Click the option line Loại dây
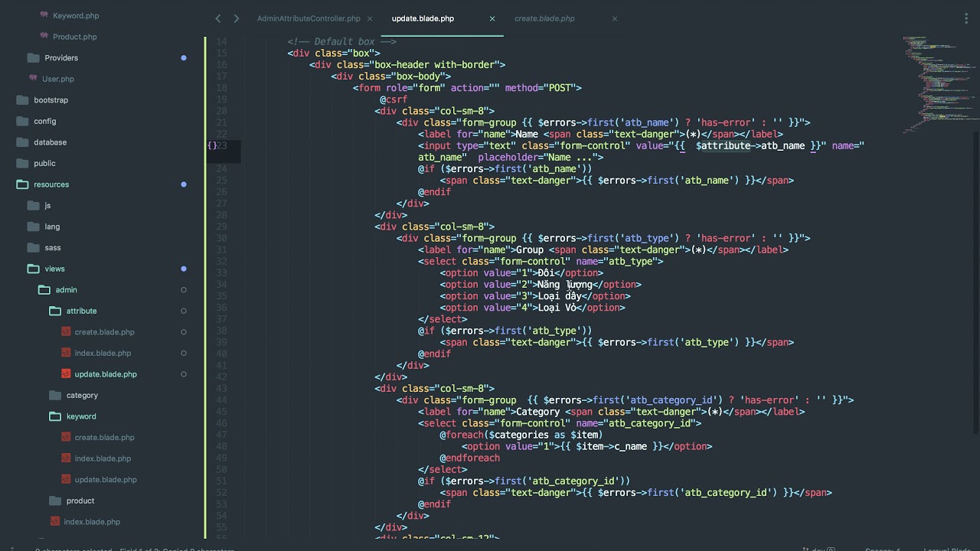This screenshot has width=980, height=551. point(535,296)
